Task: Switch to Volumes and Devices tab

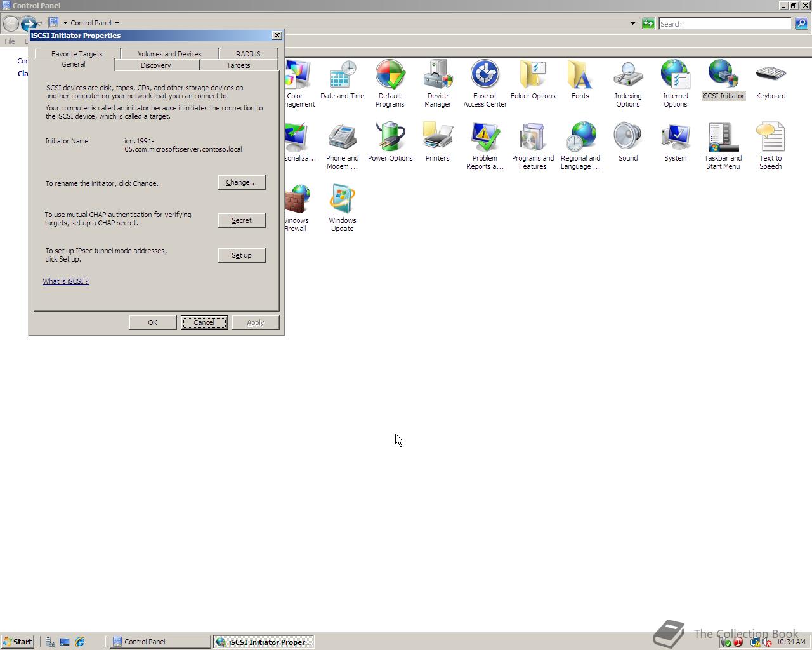Action: click(169, 54)
